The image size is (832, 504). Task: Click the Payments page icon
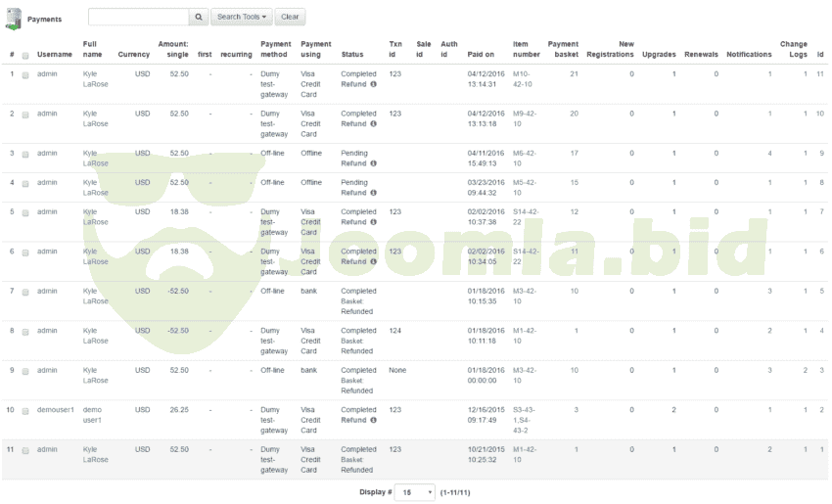tap(14, 18)
